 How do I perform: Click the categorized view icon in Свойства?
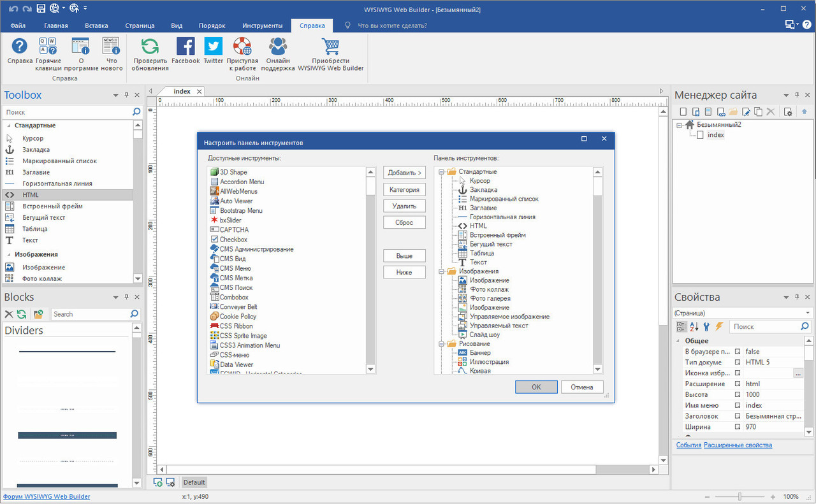click(x=681, y=326)
